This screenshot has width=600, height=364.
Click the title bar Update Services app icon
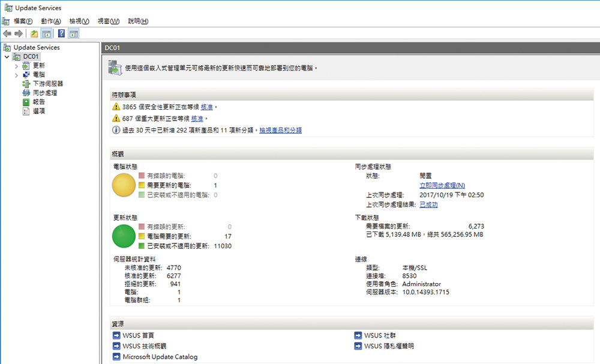click(8, 8)
